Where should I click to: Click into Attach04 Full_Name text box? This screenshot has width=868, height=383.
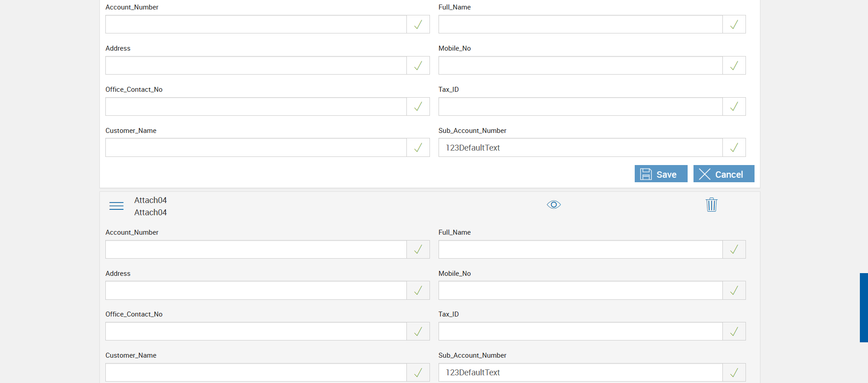[x=580, y=250]
